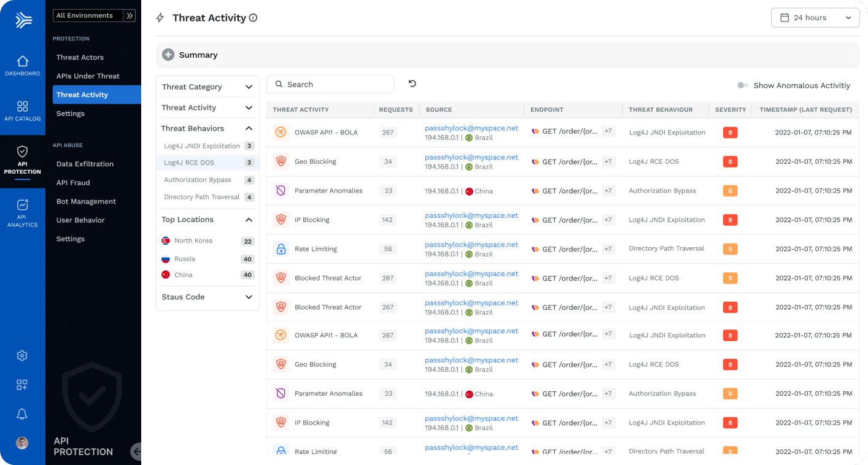
Task: Expand the Summary section
Action: point(168,55)
